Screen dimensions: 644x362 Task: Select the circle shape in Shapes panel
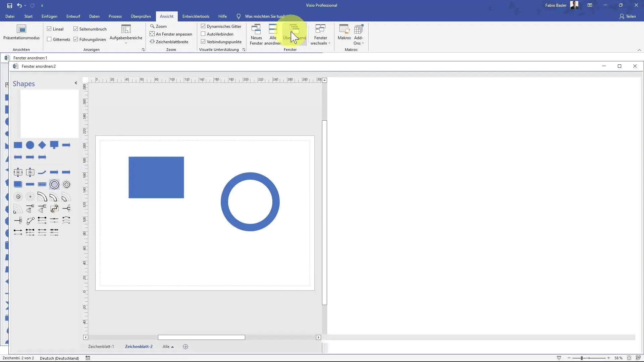pos(30,145)
